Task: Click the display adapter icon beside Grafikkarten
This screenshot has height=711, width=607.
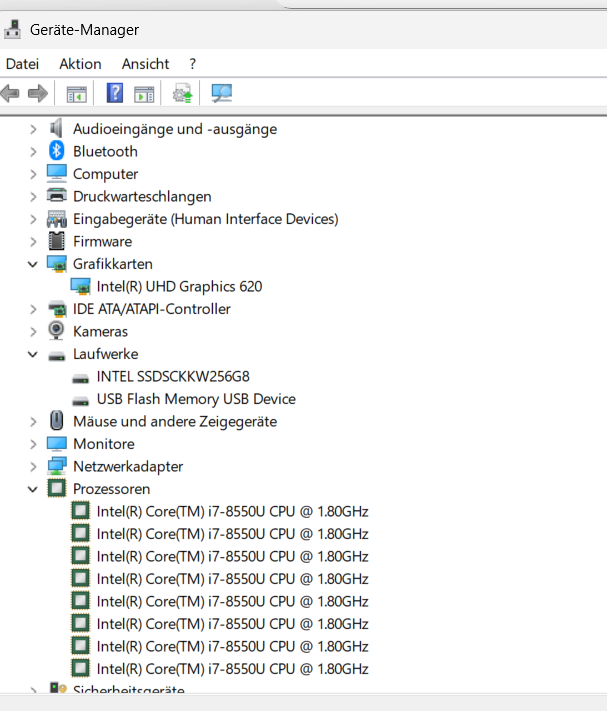Action: tap(57, 264)
